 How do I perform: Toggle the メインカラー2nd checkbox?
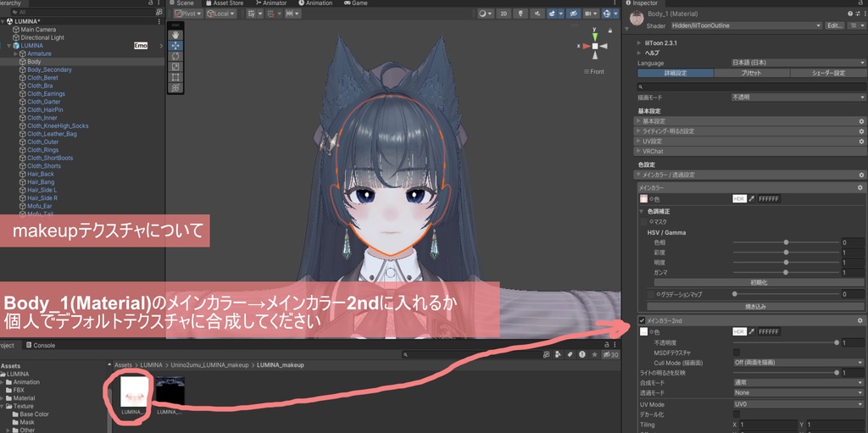(643, 320)
